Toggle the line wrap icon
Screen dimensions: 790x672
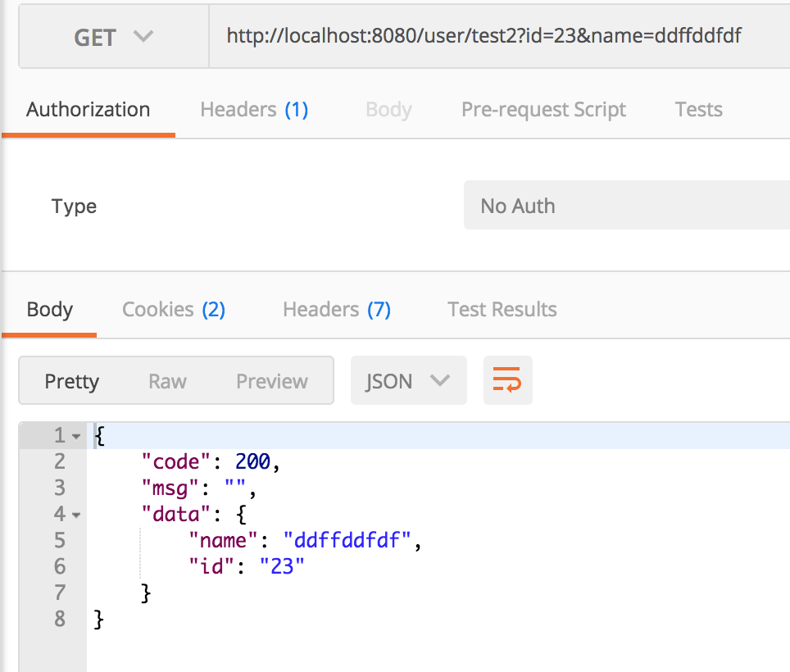click(x=507, y=380)
